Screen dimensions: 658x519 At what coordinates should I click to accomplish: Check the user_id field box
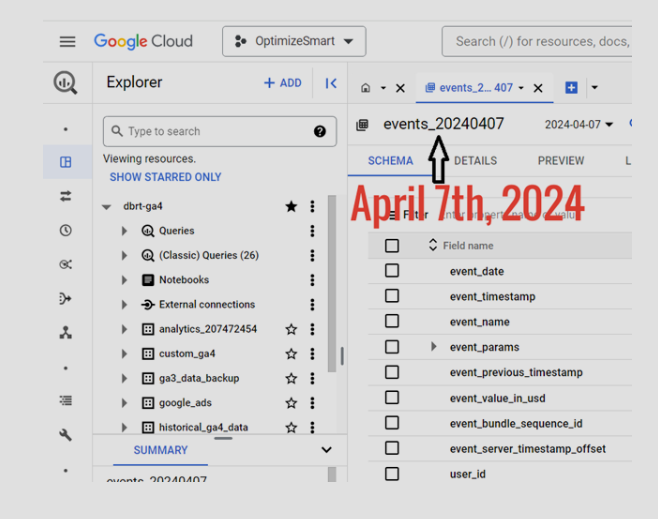tap(392, 474)
